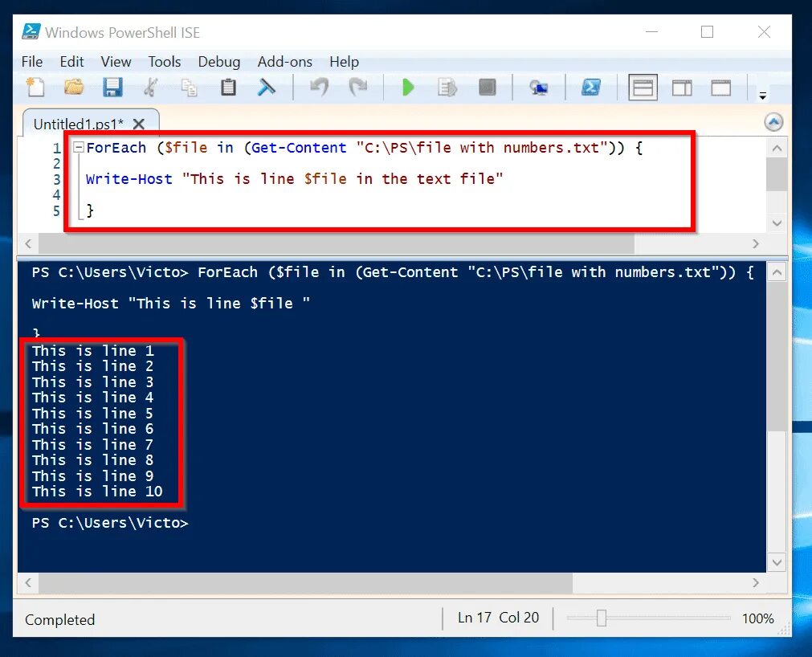Click script pane horizontal scroll right arrow
Viewport: 812px width, 657px height.
coord(756,243)
